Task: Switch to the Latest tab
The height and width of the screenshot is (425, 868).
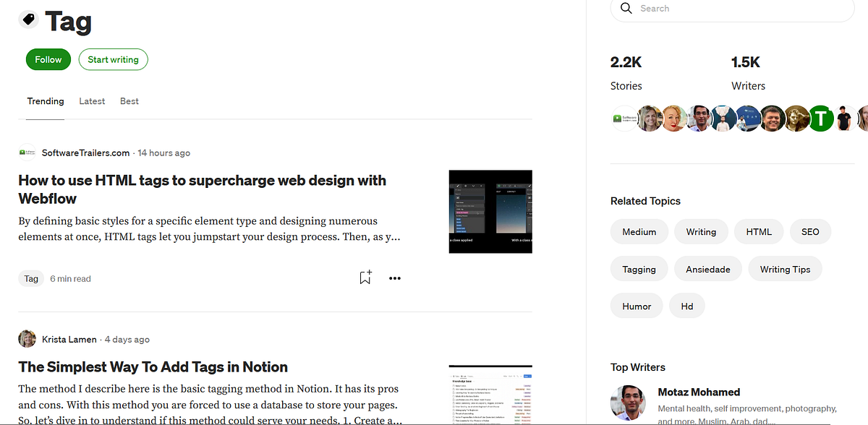Action: click(92, 101)
